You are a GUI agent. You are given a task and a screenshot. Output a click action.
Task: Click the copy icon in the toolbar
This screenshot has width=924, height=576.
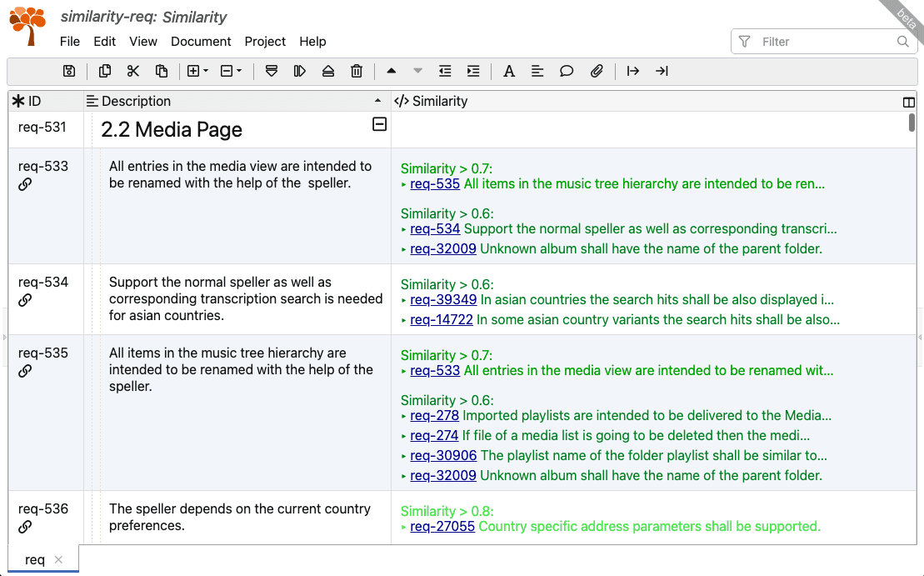point(105,72)
